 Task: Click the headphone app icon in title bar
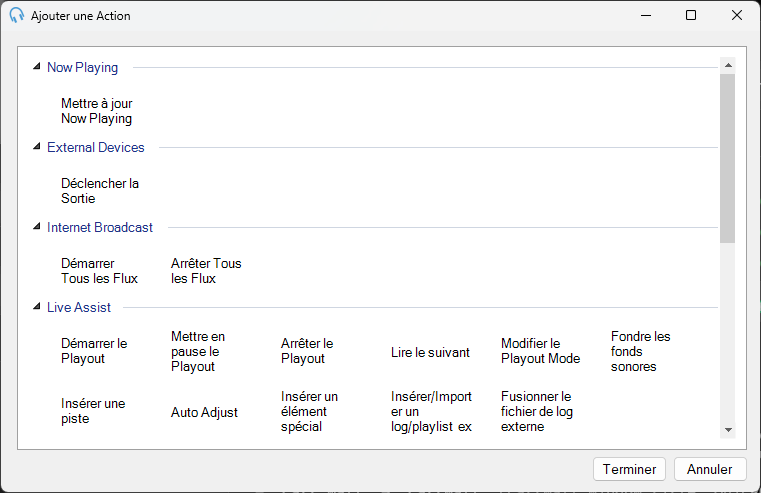(17, 16)
